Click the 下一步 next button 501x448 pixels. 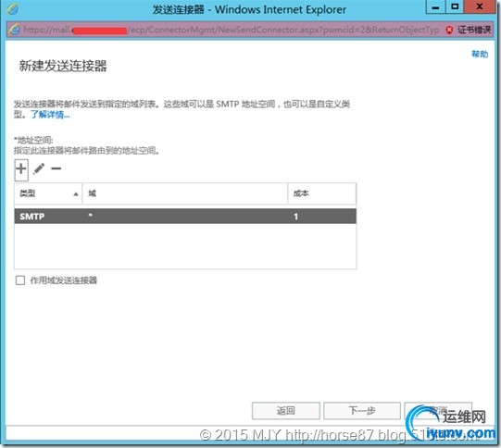pyautogui.click(x=362, y=411)
